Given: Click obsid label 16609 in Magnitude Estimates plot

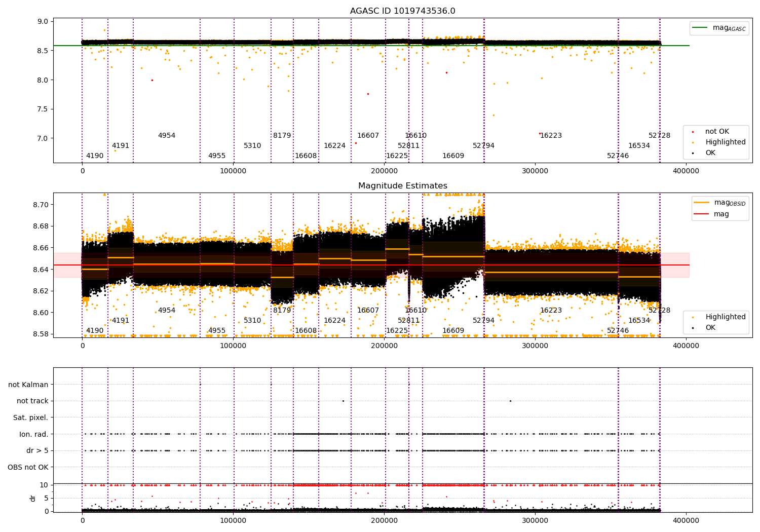Looking at the screenshot, I should pyautogui.click(x=453, y=330).
